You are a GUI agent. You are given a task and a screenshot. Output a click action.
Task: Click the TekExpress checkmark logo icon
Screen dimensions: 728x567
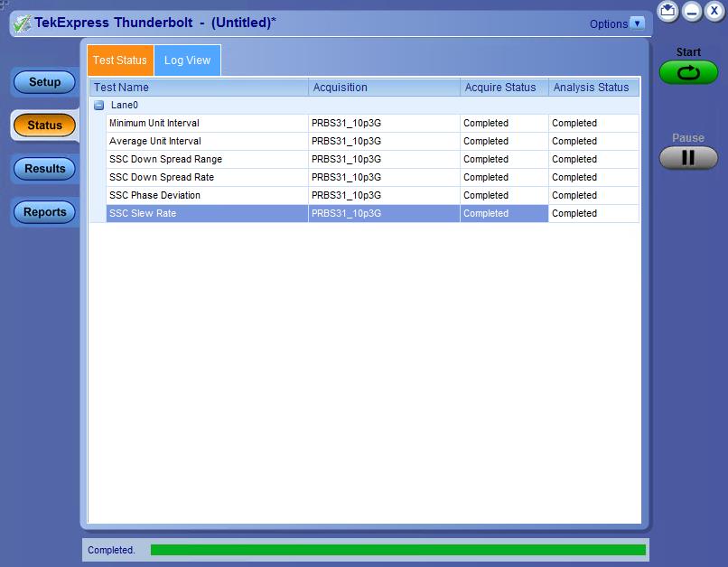[22, 23]
